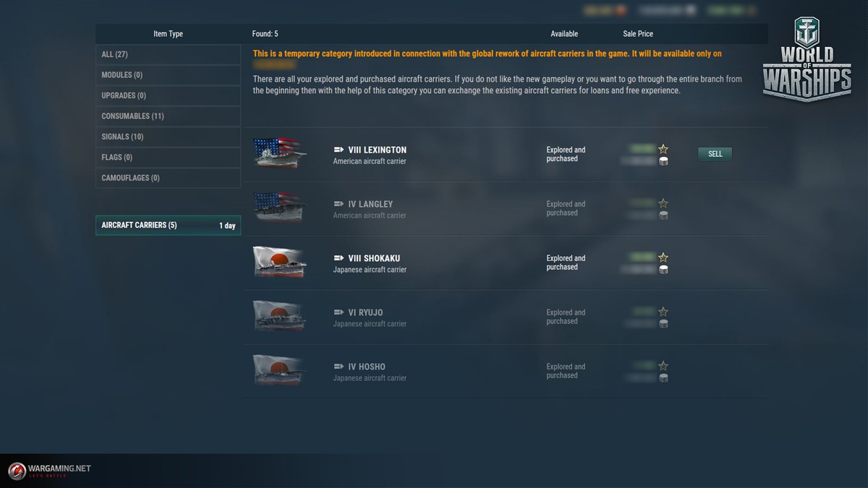Image resolution: width=868 pixels, height=488 pixels.
Task: Click the Hosho ship flag icon
Action: [278, 370]
